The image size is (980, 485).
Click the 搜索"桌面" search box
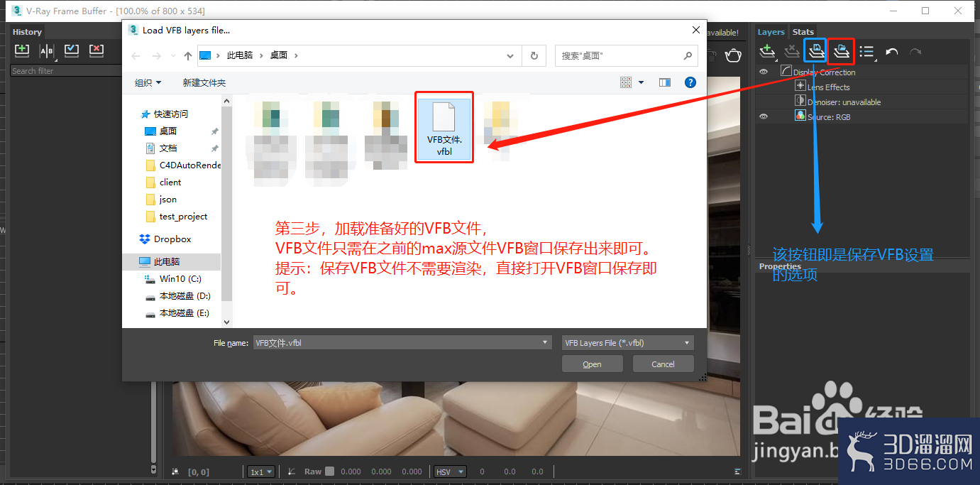(627, 55)
